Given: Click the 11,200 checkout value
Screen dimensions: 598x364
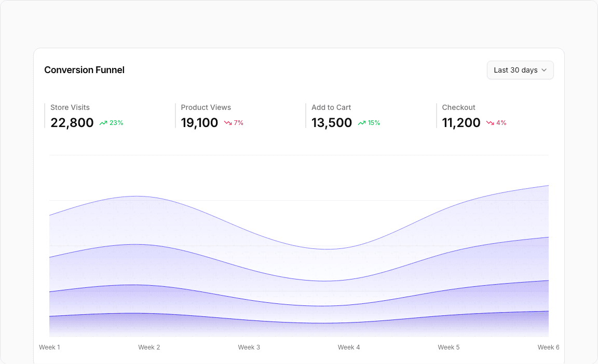Looking at the screenshot, I should tap(461, 123).
